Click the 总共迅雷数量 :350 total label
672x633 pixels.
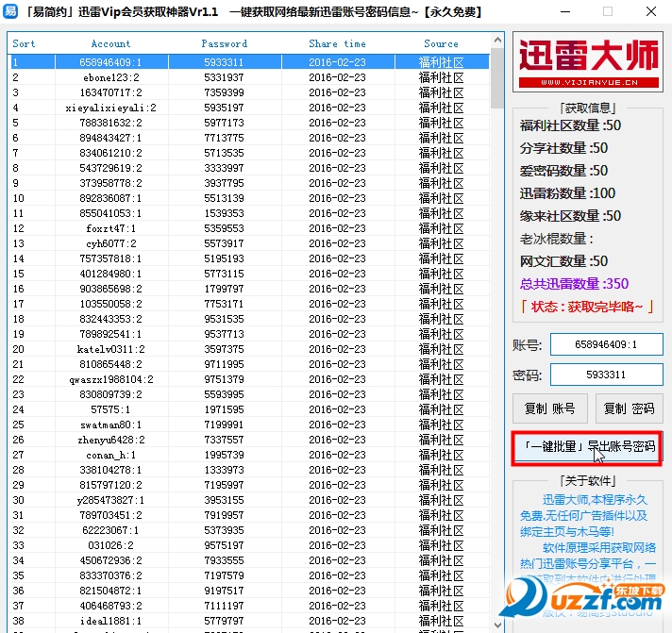(x=574, y=284)
